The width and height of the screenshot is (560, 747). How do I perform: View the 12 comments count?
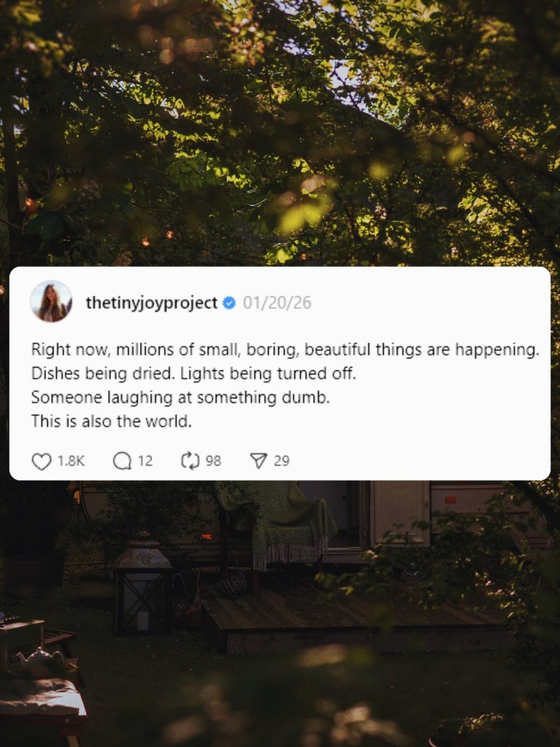(x=145, y=461)
